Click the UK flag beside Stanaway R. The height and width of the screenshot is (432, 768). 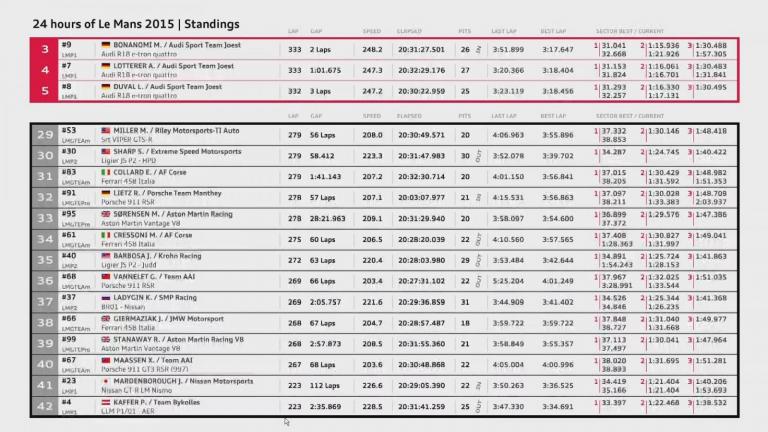106,339
